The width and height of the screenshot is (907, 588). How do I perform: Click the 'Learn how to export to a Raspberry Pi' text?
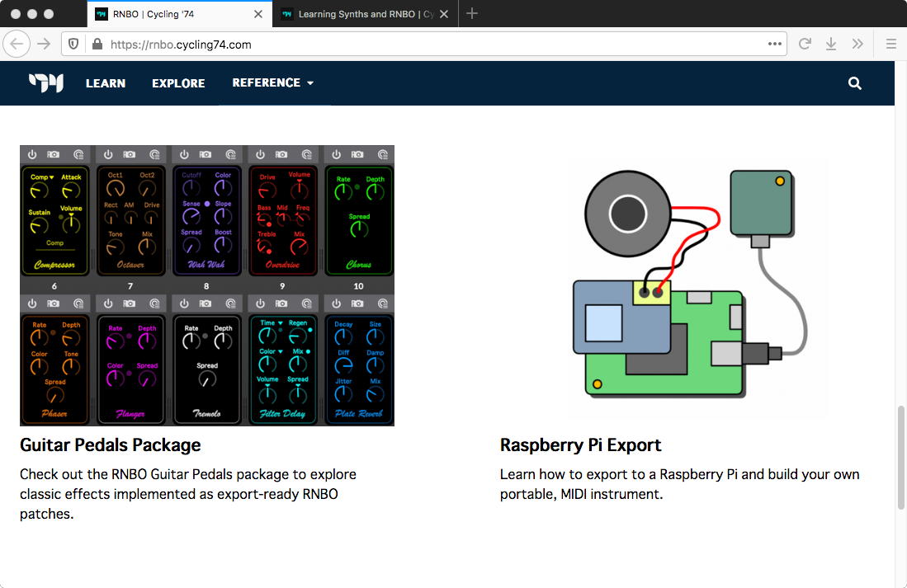[x=680, y=484]
